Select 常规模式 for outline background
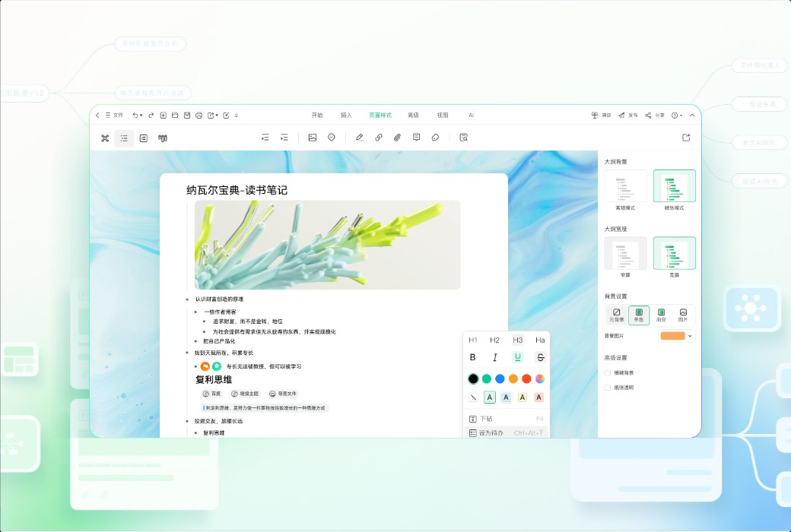This screenshot has width=791, height=532. tap(625, 185)
